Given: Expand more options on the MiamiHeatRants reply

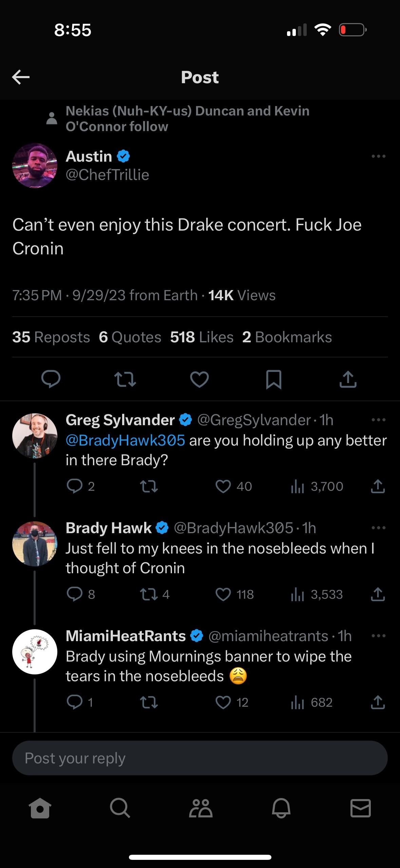Looking at the screenshot, I should tap(378, 636).
